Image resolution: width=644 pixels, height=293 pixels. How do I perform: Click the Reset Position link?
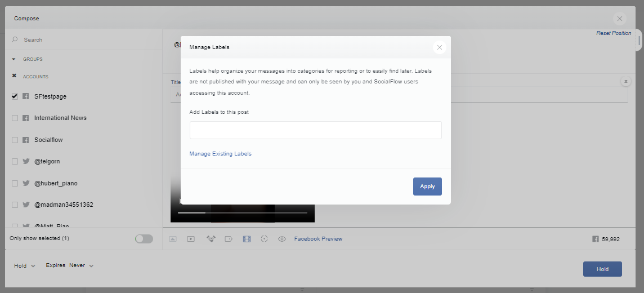614,33
